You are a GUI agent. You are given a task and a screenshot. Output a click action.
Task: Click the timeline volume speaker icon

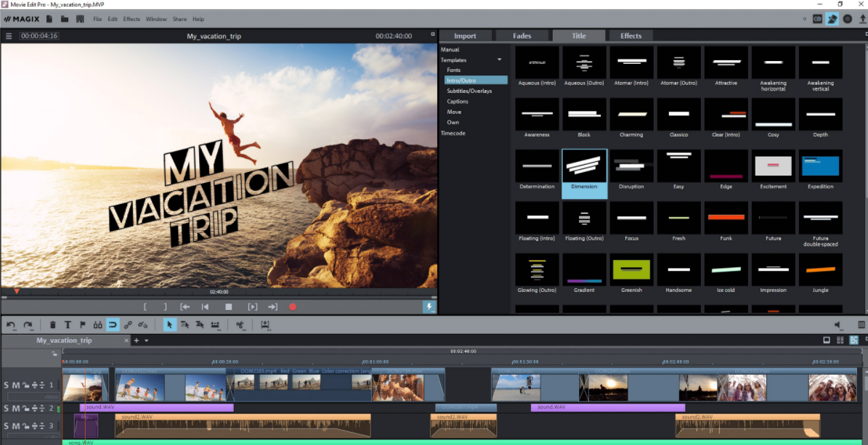click(x=839, y=325)
